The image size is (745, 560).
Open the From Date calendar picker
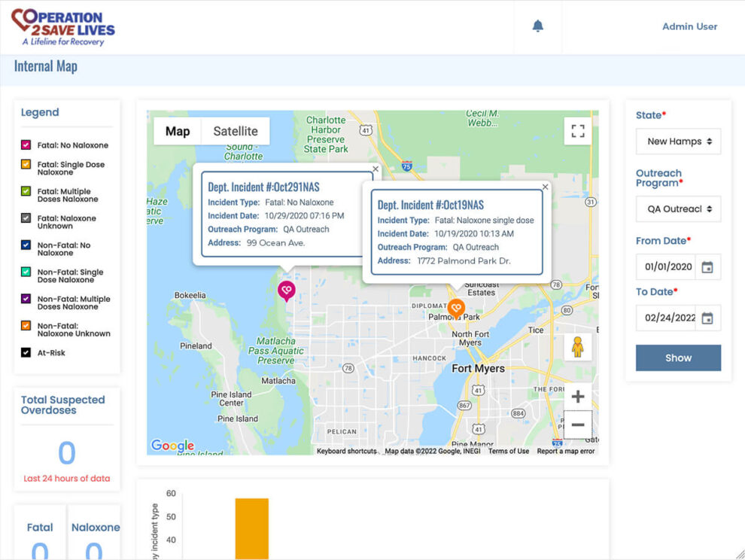[707, 267]
